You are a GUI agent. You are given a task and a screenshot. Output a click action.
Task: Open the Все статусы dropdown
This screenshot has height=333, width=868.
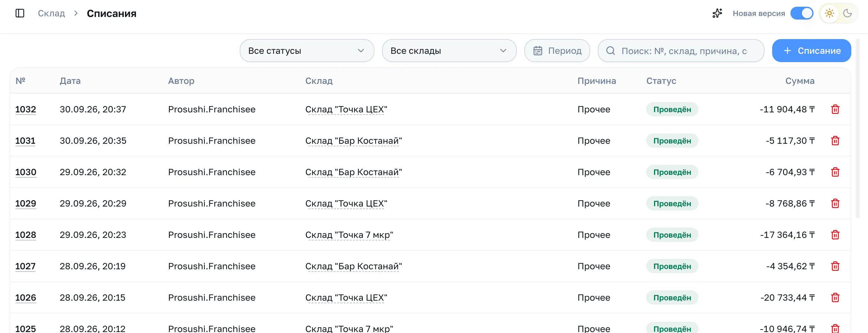307,51
